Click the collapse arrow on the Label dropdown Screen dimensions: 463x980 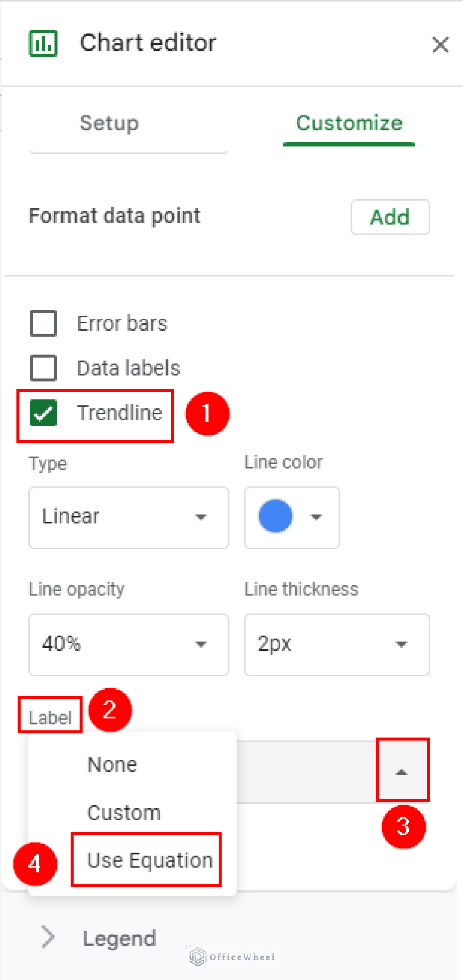click(x=403, y=770)
